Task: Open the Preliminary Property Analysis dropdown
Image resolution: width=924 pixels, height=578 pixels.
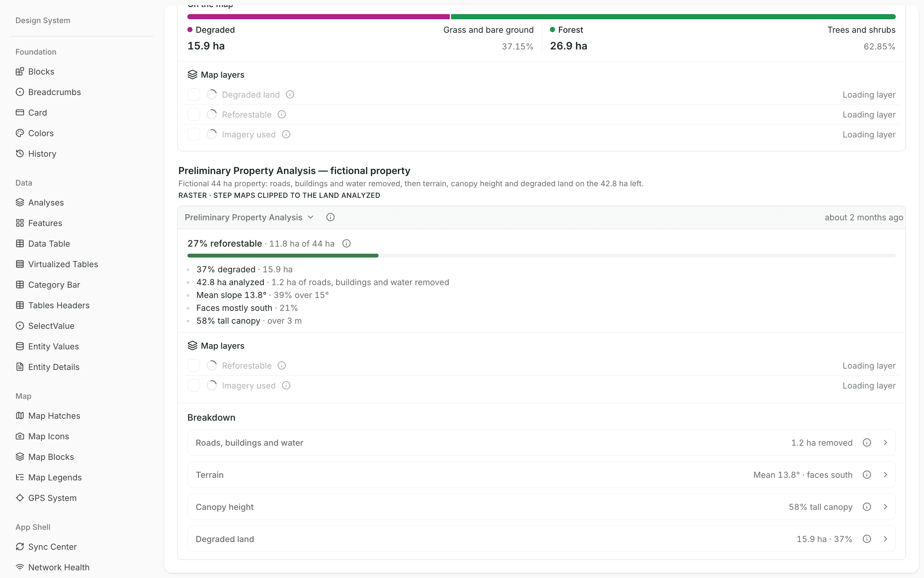Action: click(249, 217)
